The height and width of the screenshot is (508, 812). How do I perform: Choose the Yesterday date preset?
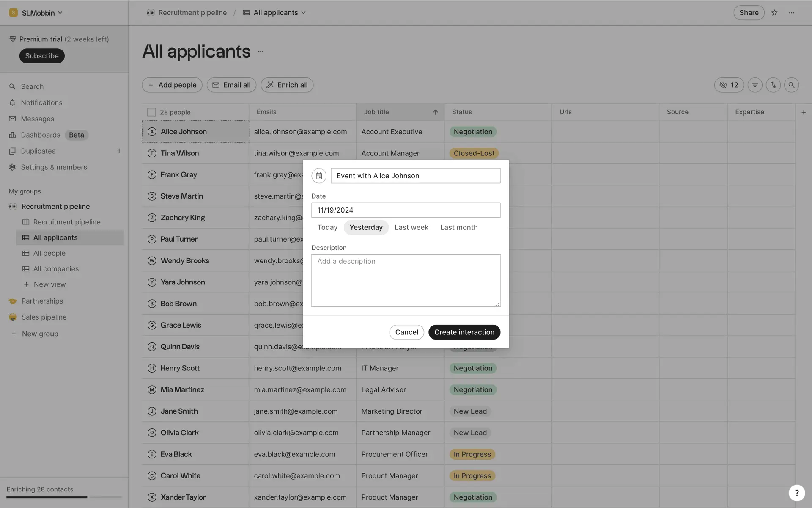coord(366,227)
